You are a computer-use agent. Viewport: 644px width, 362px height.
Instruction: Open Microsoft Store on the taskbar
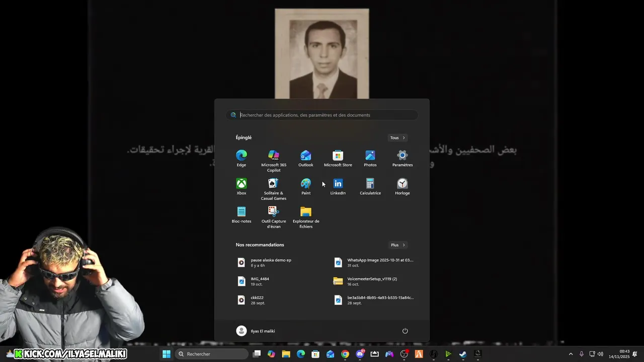pyautogui.click(x=315, y=354)
